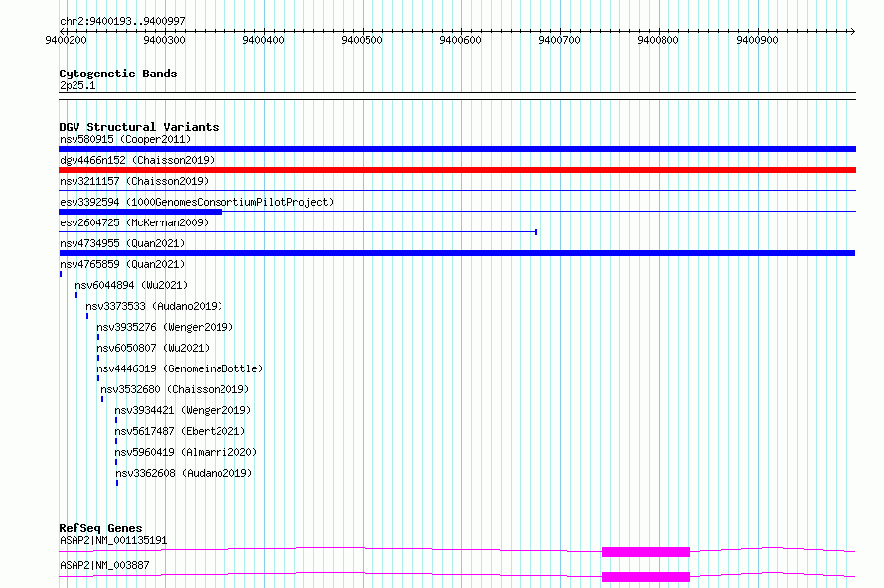Open nsv4446319 (GenomeinaBottle) variant
The width and height of the screenshot is (884, 588).
pyautogui.click(x=180, y=368)
